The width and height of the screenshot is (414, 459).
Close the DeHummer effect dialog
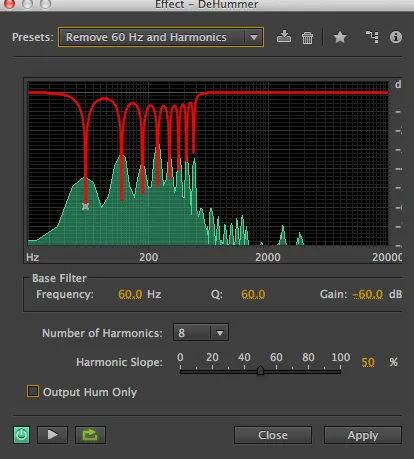tap(273, 435)
